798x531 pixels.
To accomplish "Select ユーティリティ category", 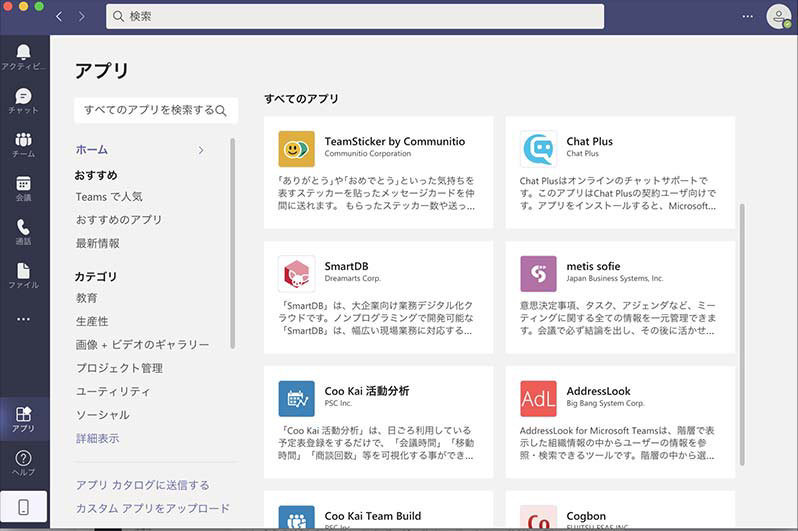I will (113, 392).
